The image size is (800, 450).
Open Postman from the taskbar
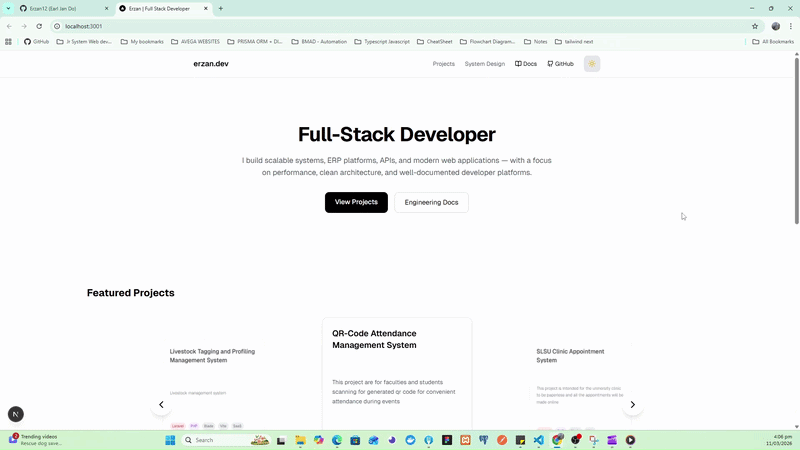tap(502, 440)
